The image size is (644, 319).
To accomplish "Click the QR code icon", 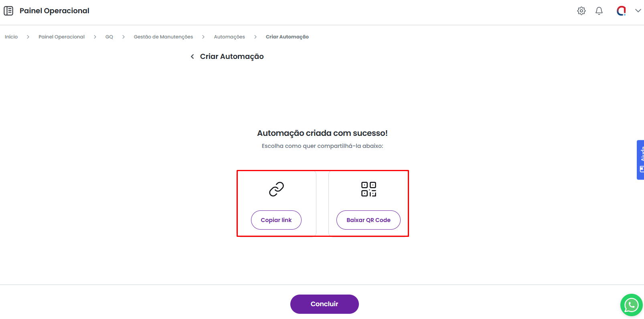I will (x=369, y=189).
